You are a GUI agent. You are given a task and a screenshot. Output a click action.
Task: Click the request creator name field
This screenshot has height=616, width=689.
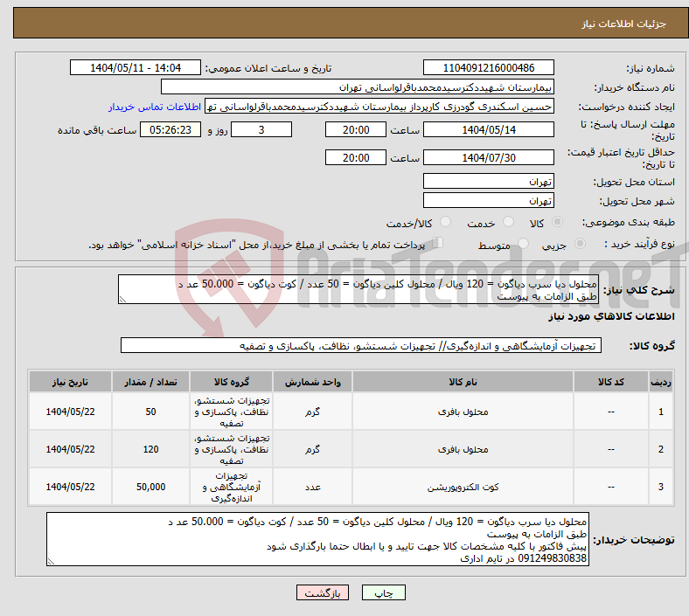(x=379, y=107)
